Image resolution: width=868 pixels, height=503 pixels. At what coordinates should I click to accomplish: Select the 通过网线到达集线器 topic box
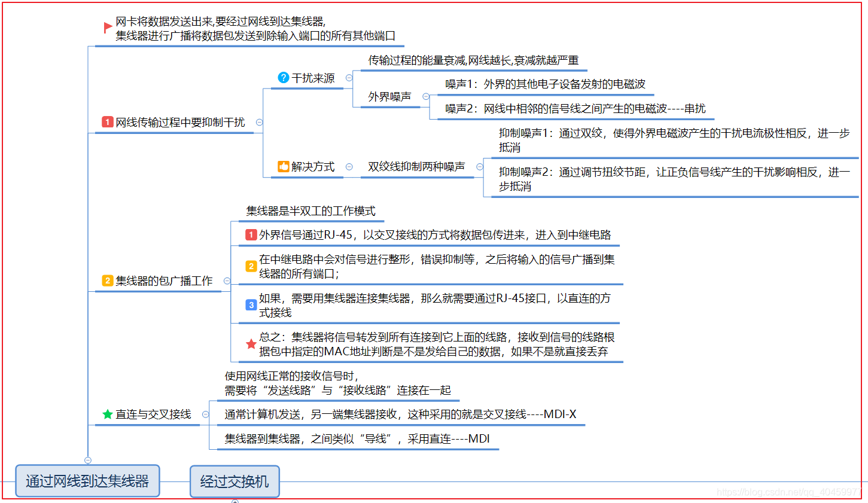pos(87,481)
